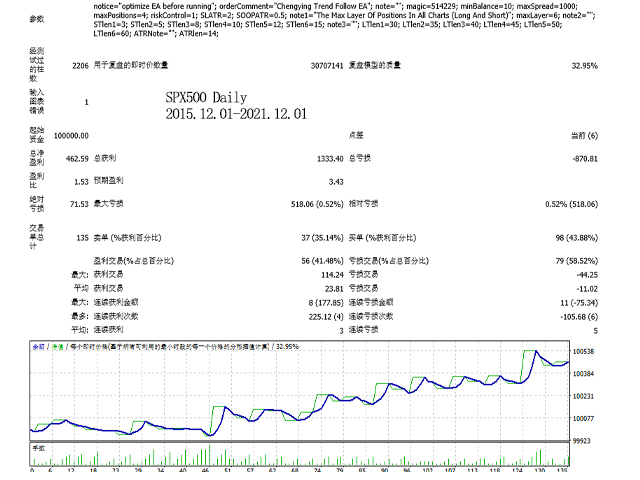
Task: Click the relative drawdown value "0.52% (518.06)"
Action: point(571,204)
